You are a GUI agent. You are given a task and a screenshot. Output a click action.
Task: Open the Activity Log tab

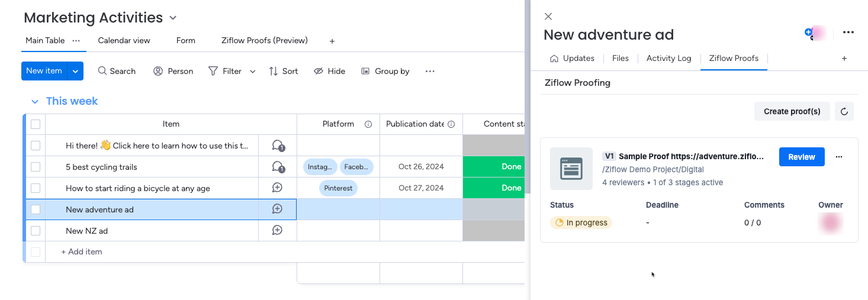(668, 58)
